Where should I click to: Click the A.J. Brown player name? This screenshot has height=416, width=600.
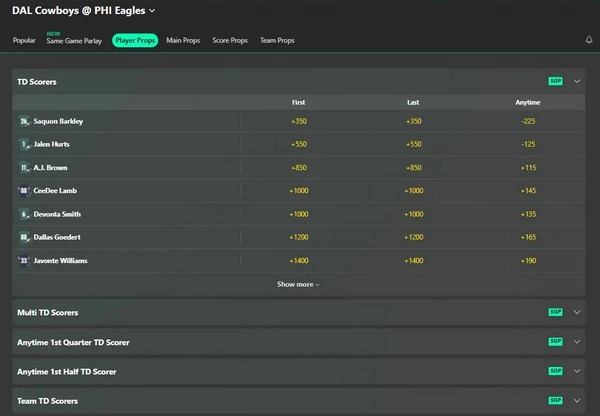[51, 168]
